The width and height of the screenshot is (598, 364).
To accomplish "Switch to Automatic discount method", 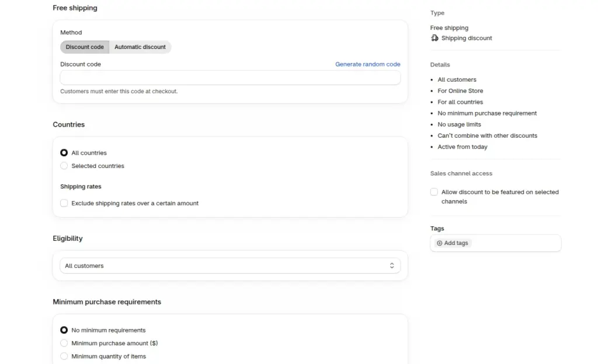I will pos(140,47).
